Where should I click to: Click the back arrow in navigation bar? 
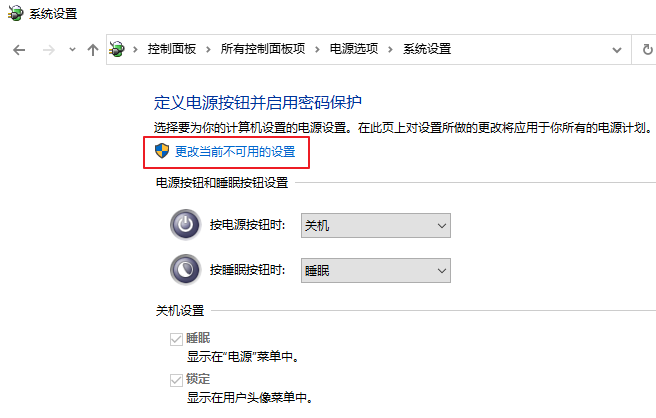pyautogui.click(x=19, y=49)
